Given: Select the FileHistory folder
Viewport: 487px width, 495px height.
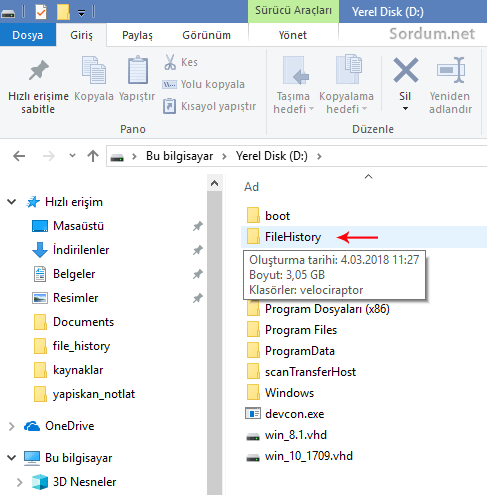Looking at the screenshot, I should pyautogui.click(x=293, y=237).
